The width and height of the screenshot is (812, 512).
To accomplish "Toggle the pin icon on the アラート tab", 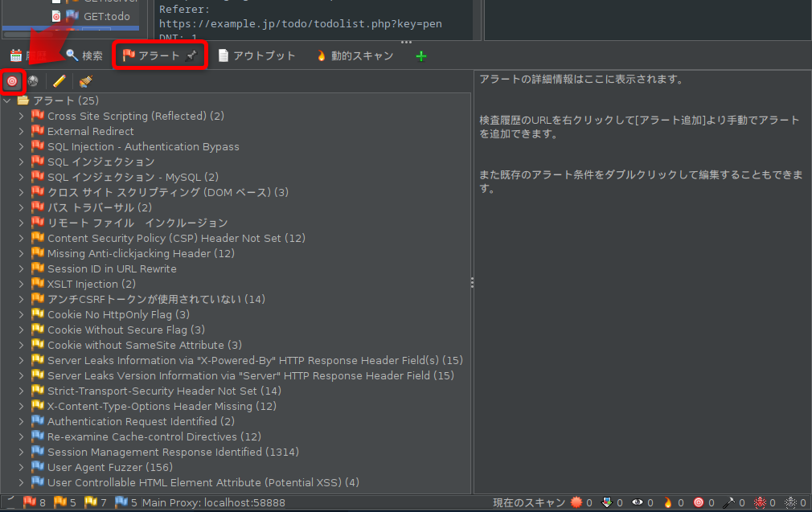I will pos(191,55).
